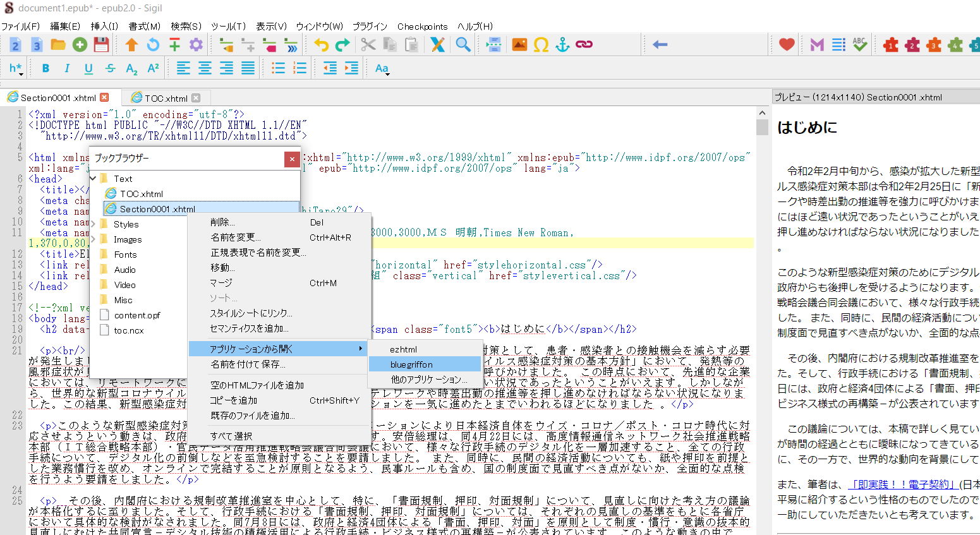Run spellcheck with ABC checkmark icon
The height and width of the screenshot is (535, 980).
pos(860,44)
